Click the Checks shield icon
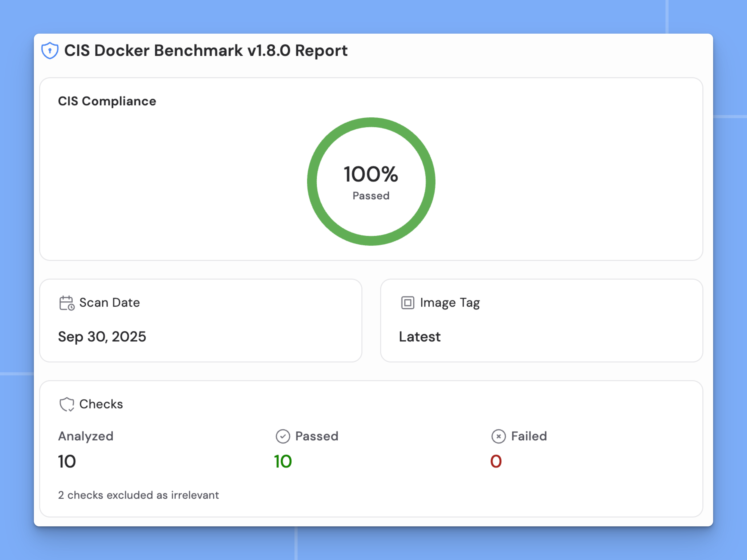Viewport: 747px width, 560px height. (67, 404)
